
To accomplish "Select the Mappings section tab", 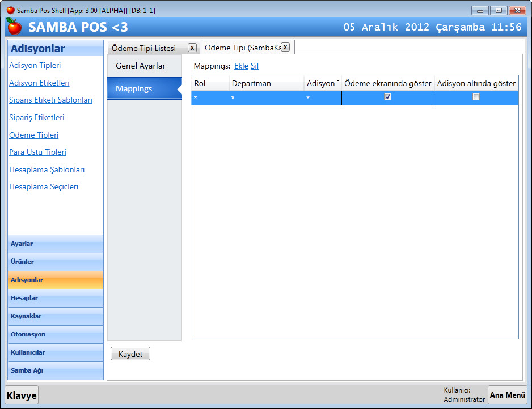I will [x=134, y=88].
